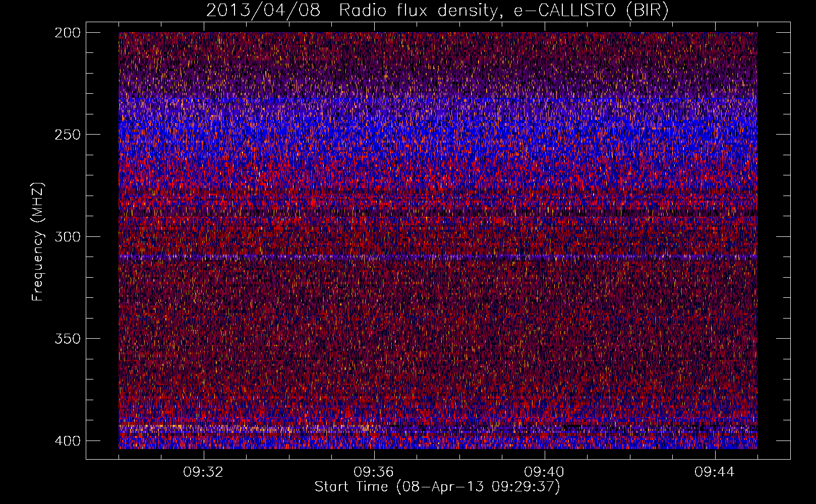
Task: Click the 400 frequency tick label
Action: tap(67, 441)
